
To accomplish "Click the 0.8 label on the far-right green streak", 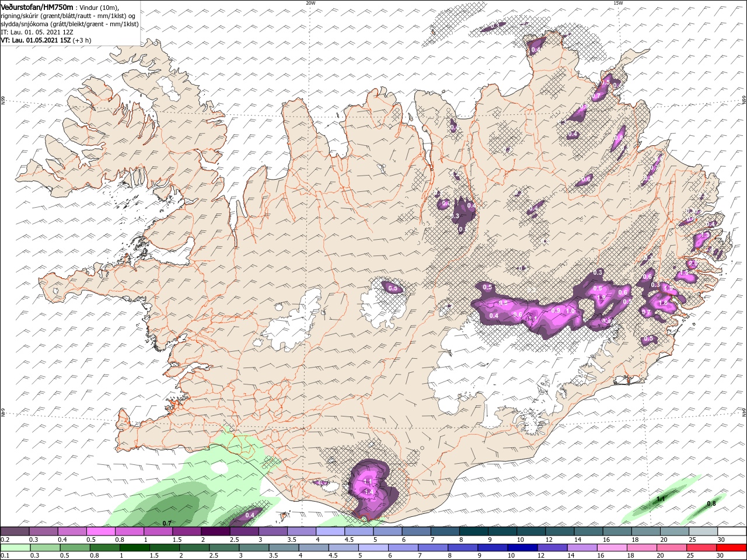I will click(x=711, y=503).
